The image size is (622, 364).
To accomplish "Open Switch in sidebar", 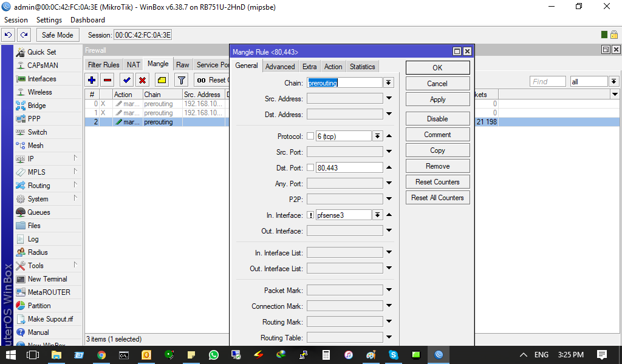I will 47,132.
